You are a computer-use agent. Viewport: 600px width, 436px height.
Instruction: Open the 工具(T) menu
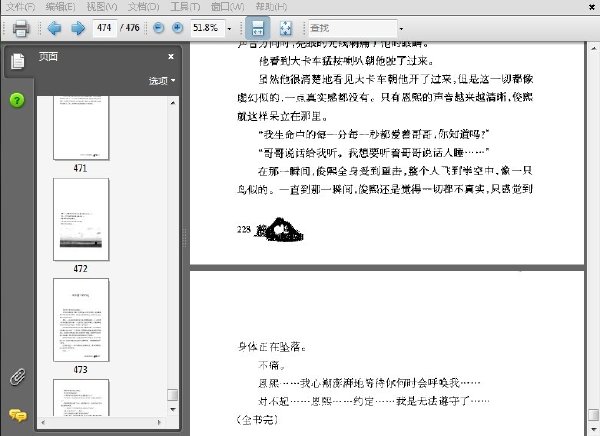click(185, 7)
